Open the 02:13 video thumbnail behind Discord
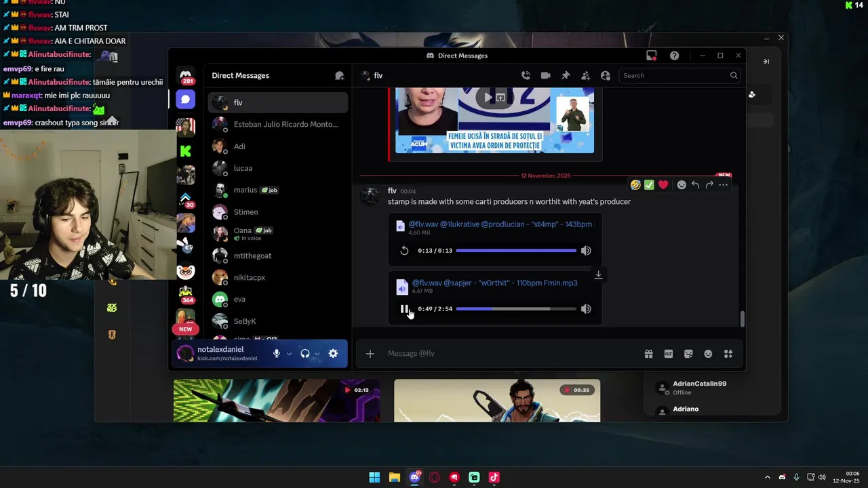Viewport: 868px width, 488px height. [276, 401]
